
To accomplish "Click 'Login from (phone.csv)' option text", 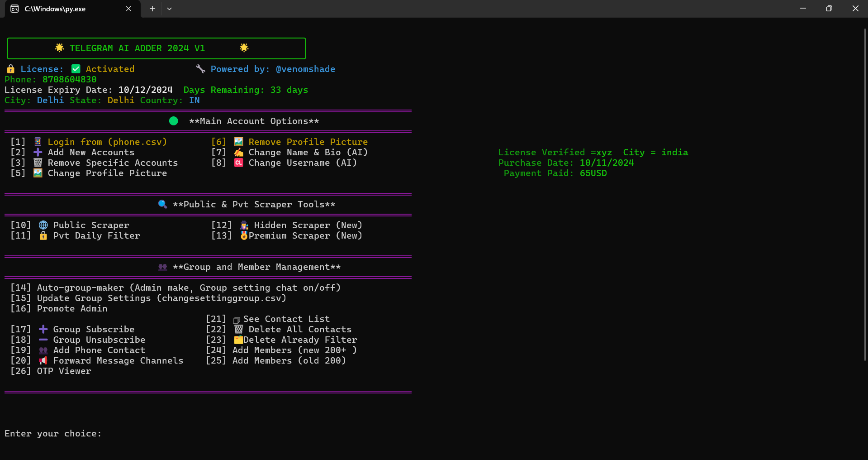I will 108,142.
